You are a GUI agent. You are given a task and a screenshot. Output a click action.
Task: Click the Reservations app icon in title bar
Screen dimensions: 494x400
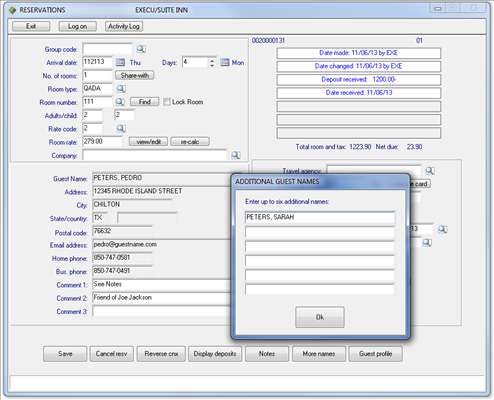pos(13,10)
